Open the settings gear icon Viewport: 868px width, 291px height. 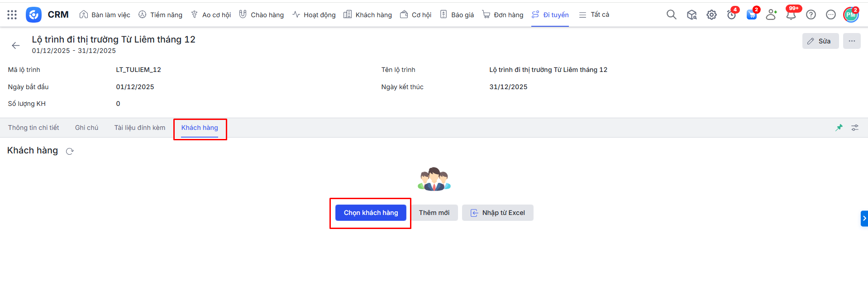(x=711, y=15)
